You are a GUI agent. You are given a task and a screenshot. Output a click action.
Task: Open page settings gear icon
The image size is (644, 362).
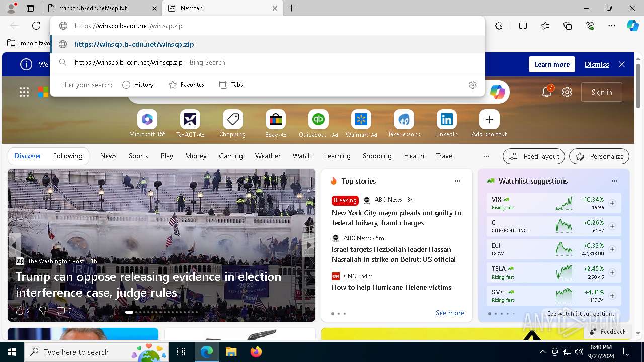click(567, 92)
